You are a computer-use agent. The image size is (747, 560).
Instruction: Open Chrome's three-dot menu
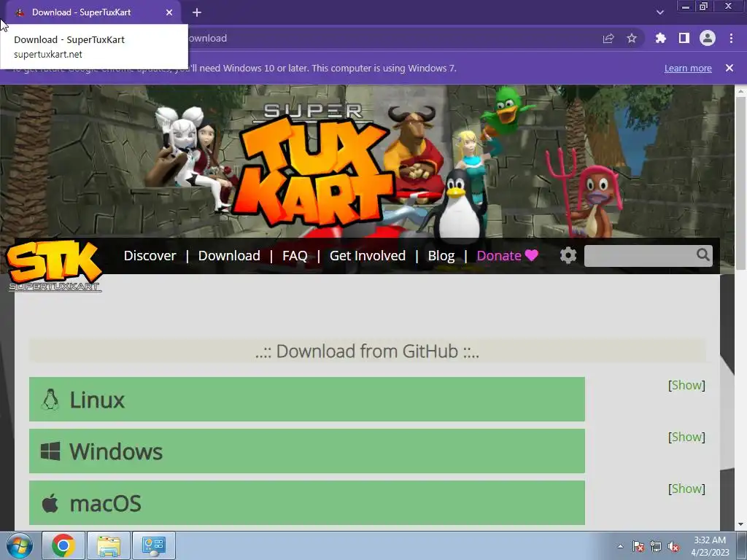click(731, 38)
